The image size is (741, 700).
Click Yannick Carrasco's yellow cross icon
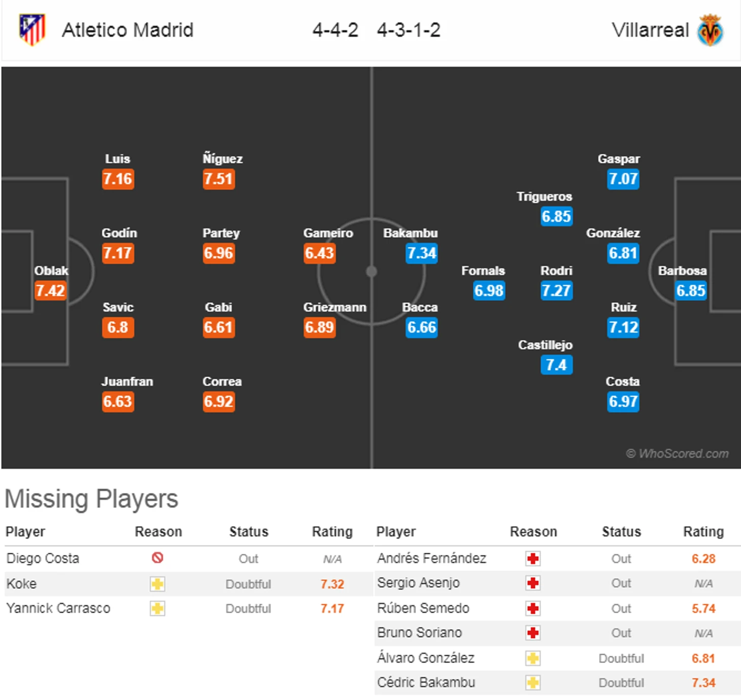point(157,608)
